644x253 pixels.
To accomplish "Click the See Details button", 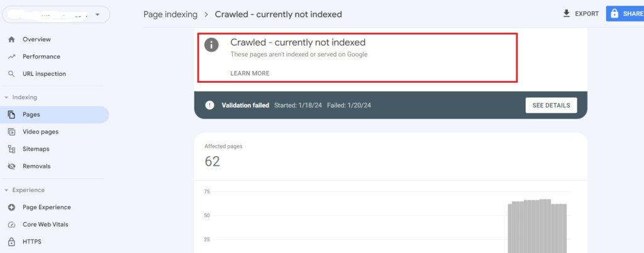I will [551, 105].
